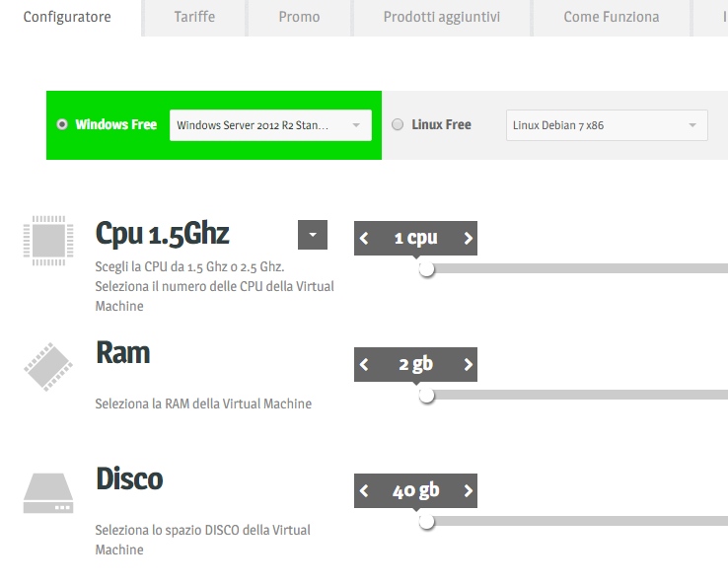Open the Come Funziona tab
Screen dimensions: 728x586
coord(611,17)
